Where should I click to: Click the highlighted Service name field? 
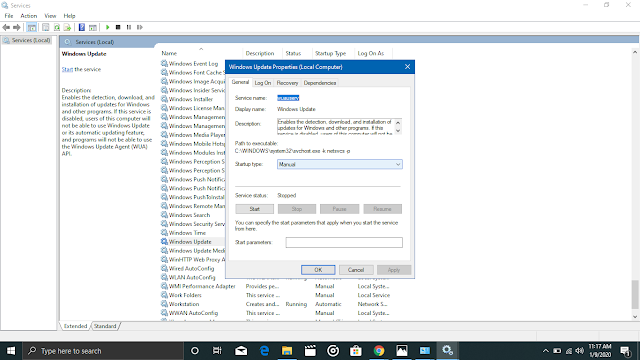[288, 98]
